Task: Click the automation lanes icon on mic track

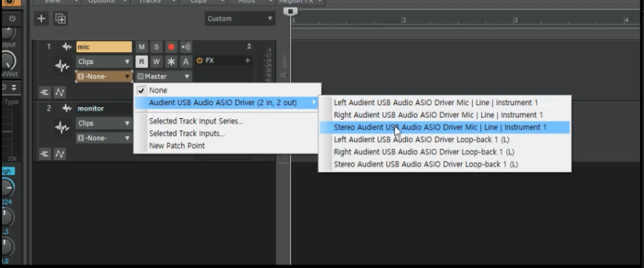Action: pos(60,92)
